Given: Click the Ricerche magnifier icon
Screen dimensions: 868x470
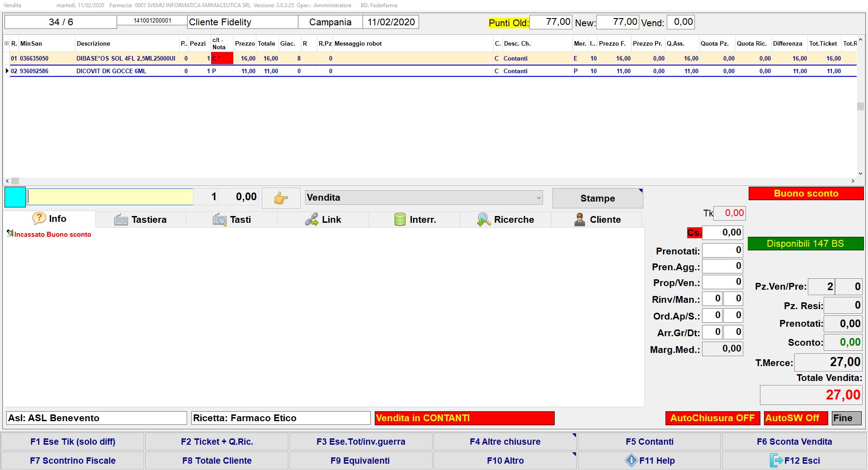Looking at the screenshot, I should (484, 220).
